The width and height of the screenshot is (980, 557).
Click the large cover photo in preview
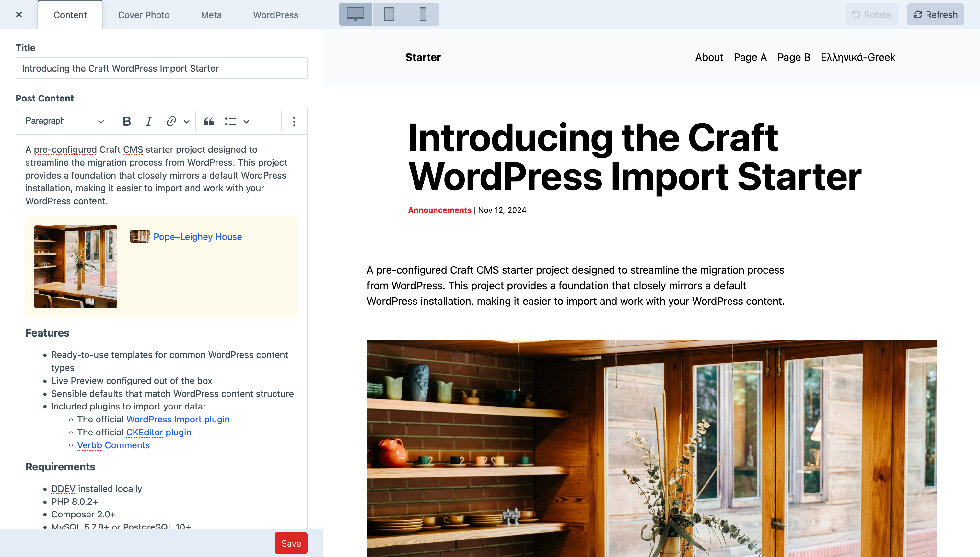point(651,448)
